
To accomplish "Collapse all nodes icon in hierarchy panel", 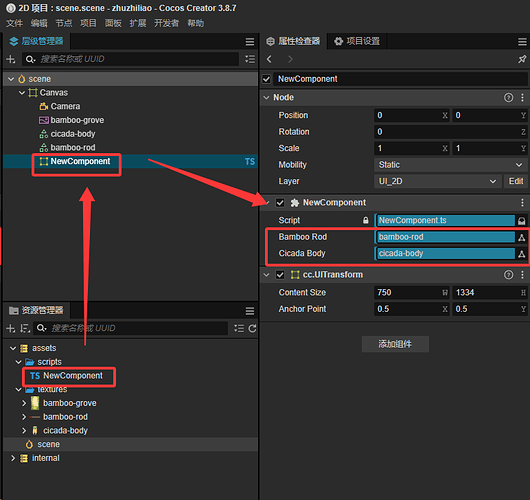I will click(x=250, y=59).
